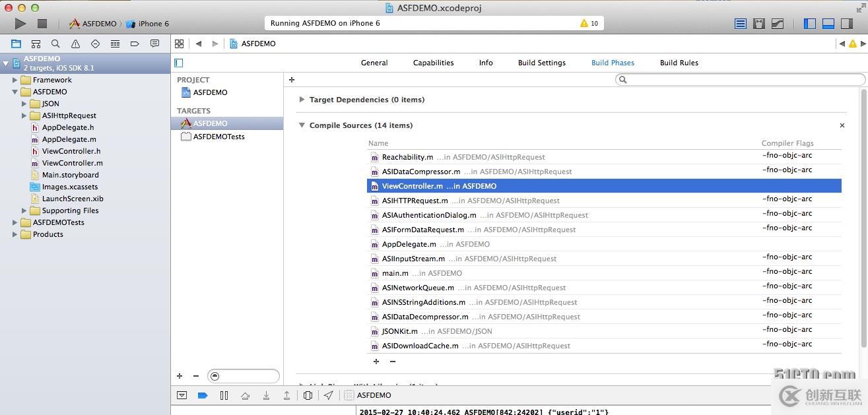
Task: Open the Build Settings tab
Action: (x=542, y=63)
